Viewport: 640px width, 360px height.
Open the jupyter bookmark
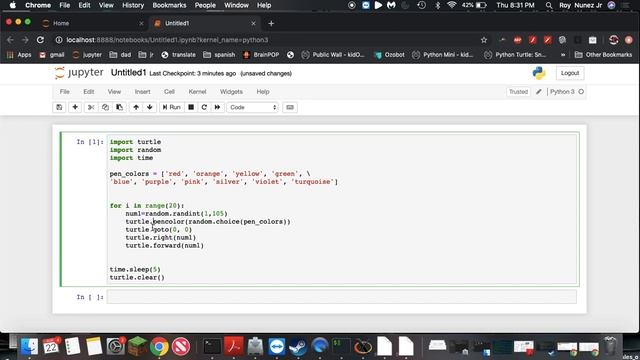87,55
